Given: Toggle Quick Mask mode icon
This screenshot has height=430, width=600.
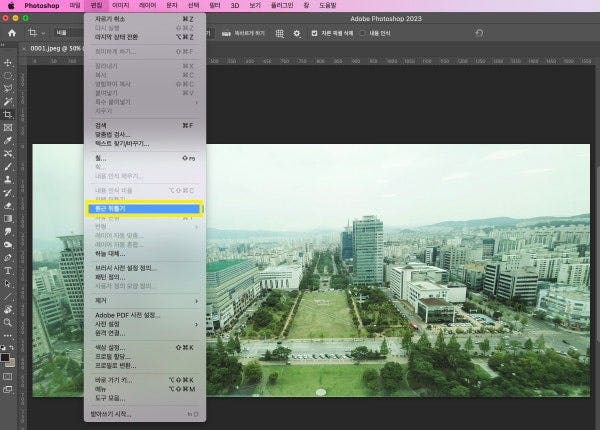Looking at the screenshot, I should 8,376.
